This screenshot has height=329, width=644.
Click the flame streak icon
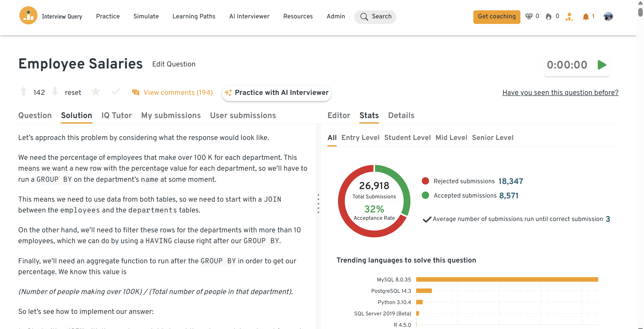[x=548, y=17]
